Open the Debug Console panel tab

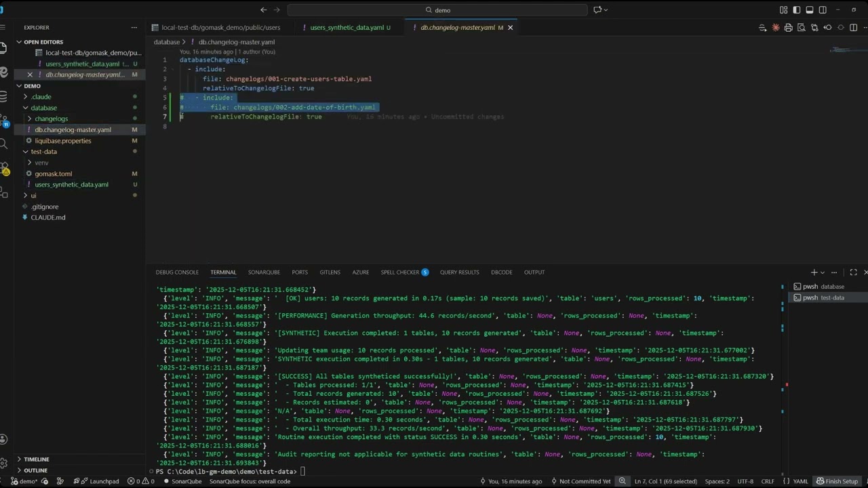point(177,272)
